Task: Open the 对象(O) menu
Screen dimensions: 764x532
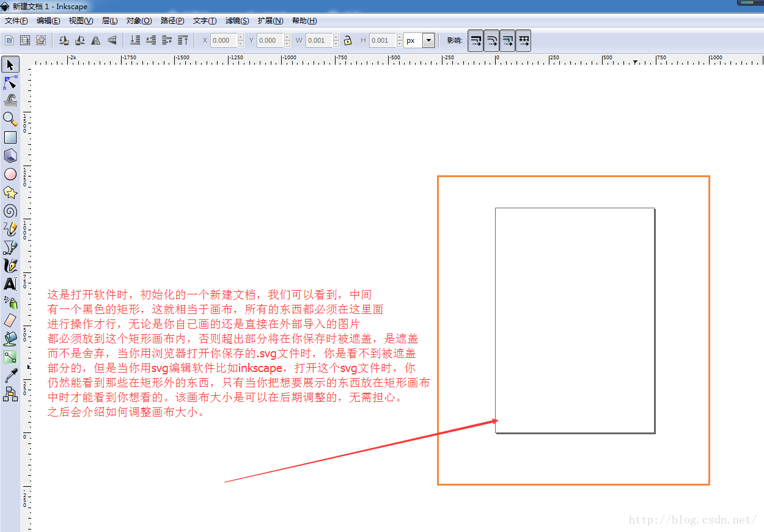Action: pos(139,21)
